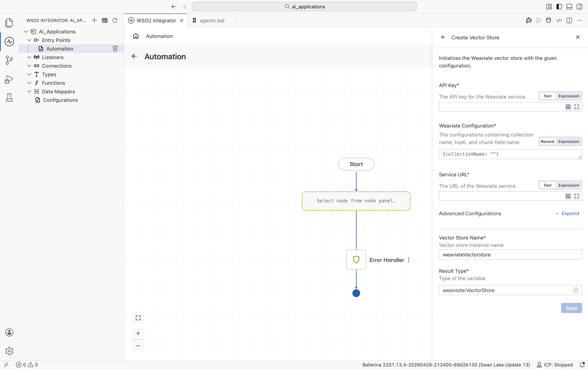Switch Service URL mode to Text
This screenshot has height=369, width=588.
click(547, 185)
